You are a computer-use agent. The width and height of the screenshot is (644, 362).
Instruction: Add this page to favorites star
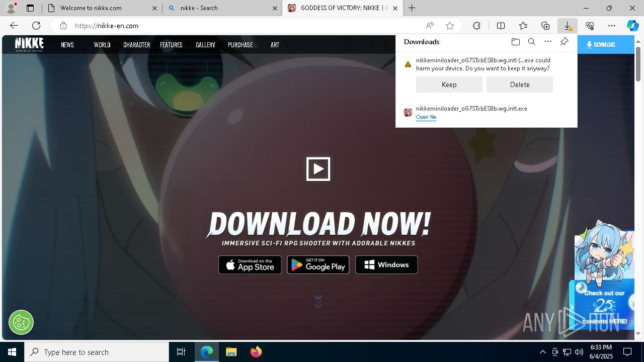[450, 26]
